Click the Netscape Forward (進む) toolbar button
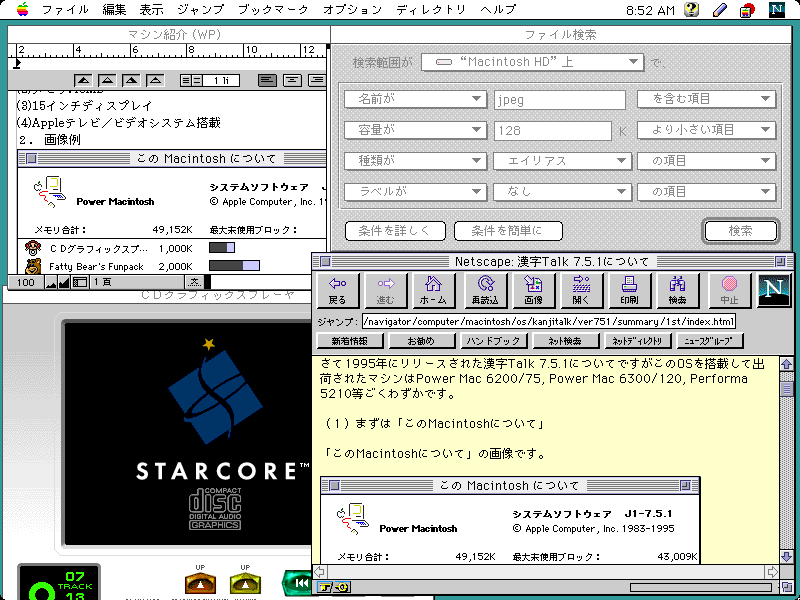The width and height of the screenshot is (800, 600). pyautogui.click(x=386, y=290)
